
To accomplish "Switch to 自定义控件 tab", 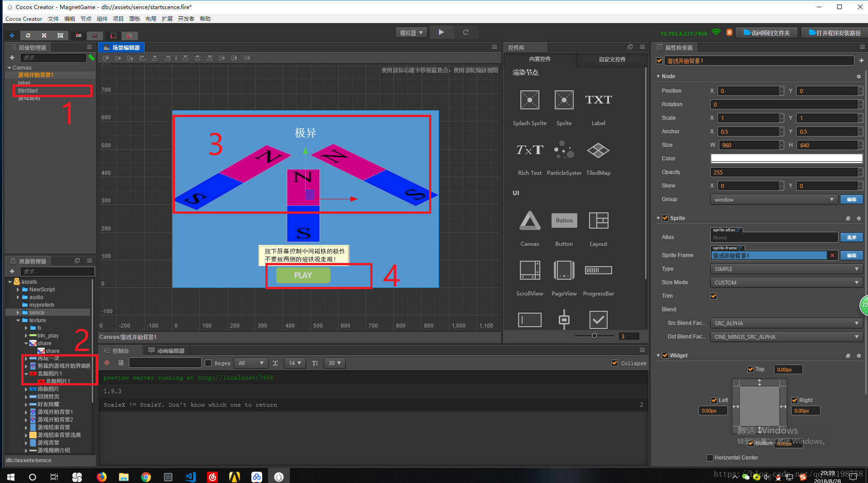I will coord(612,60).
